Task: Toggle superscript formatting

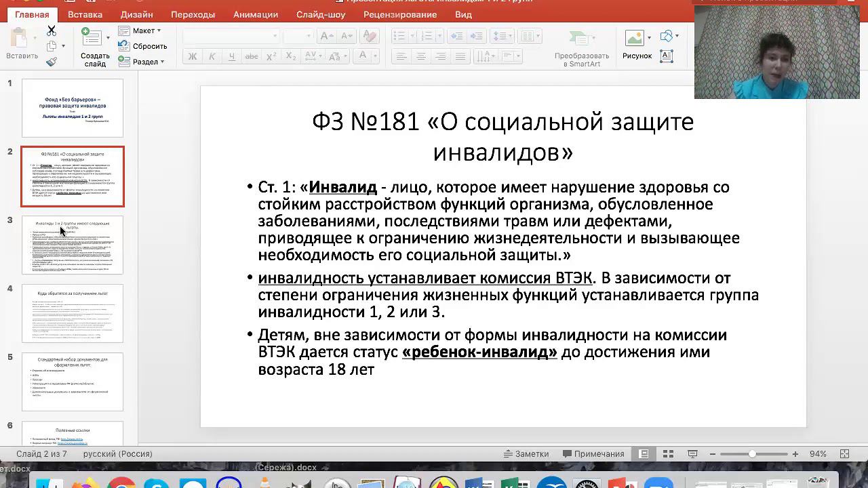Action: (271, 56)
